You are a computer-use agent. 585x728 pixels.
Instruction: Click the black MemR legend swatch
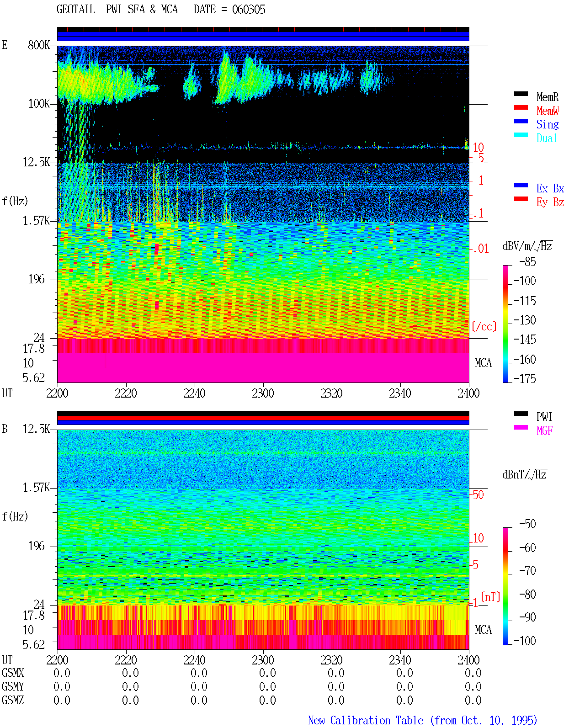coord(521,94)
